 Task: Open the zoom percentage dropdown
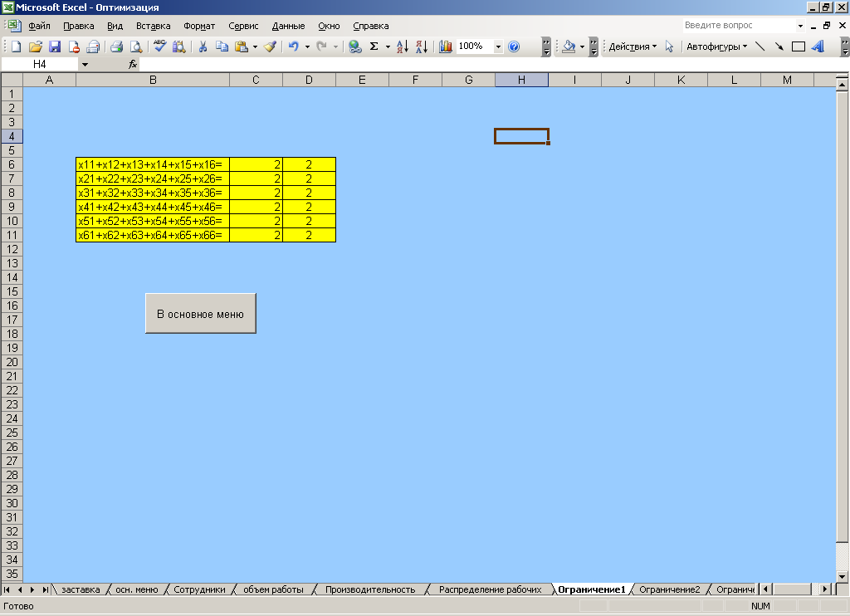pyautogui.click(x=499, y=47)
